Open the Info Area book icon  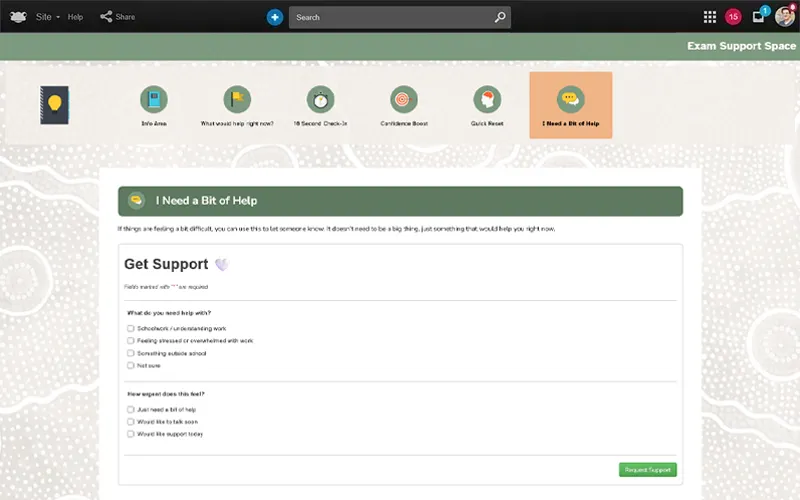(154, 99)
